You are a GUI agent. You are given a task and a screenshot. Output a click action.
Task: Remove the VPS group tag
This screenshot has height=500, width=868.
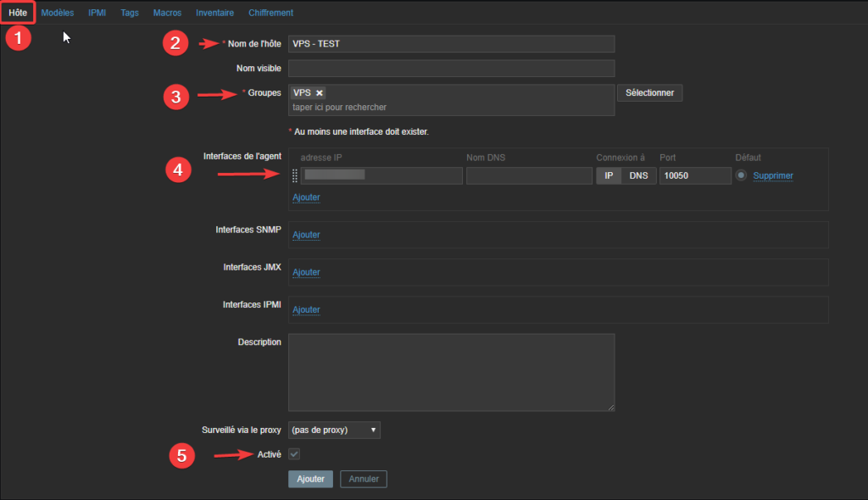[320, 93]
